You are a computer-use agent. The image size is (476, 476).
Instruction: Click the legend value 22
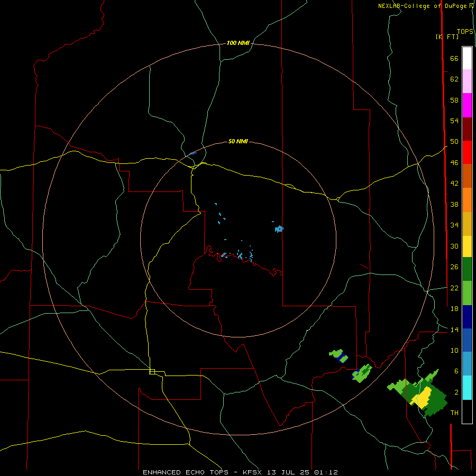[x=454, y=288]
